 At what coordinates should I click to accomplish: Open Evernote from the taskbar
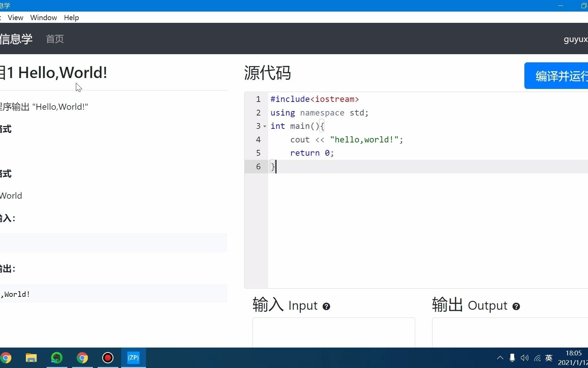(57, 358)
